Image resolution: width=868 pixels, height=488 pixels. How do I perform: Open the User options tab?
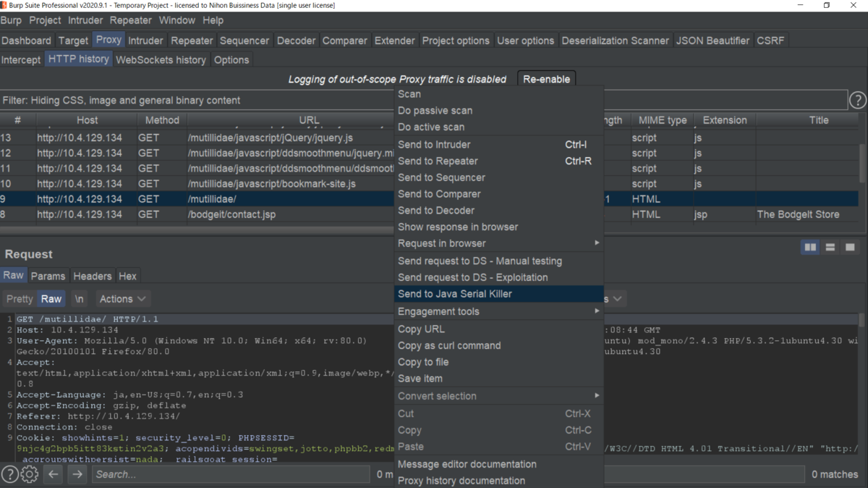point(526,41)
